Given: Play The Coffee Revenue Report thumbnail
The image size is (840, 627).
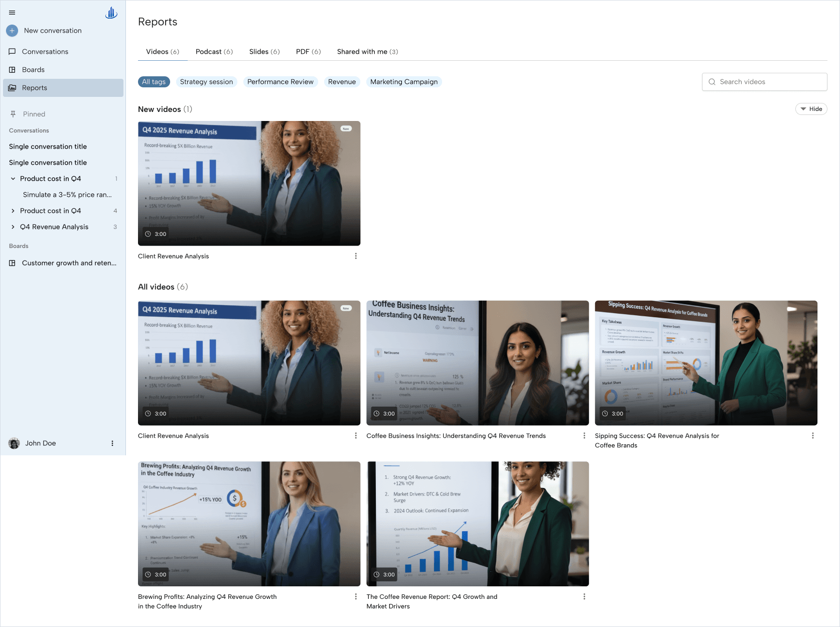Looking at the screenshot, I should [477, 524].
